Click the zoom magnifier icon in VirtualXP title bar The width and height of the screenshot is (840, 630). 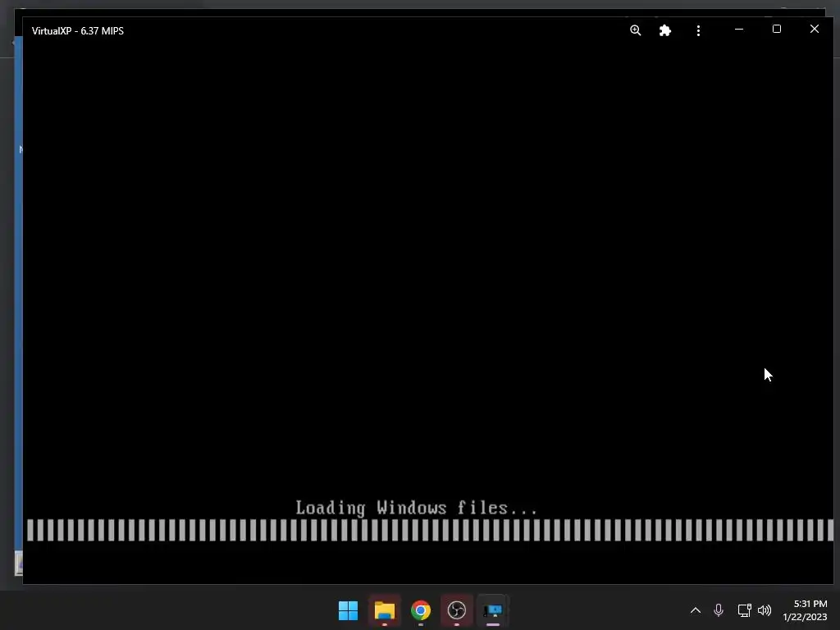[x=636, y=30]
